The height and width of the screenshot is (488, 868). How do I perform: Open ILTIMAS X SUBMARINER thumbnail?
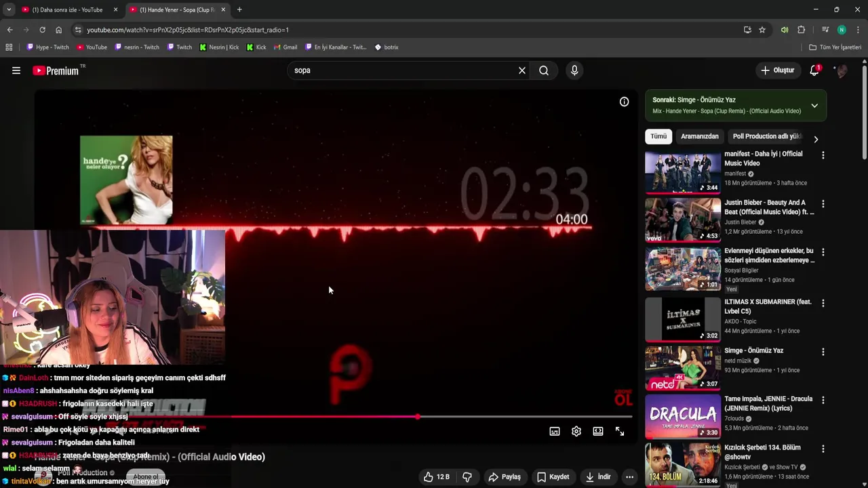pos(683,319)
